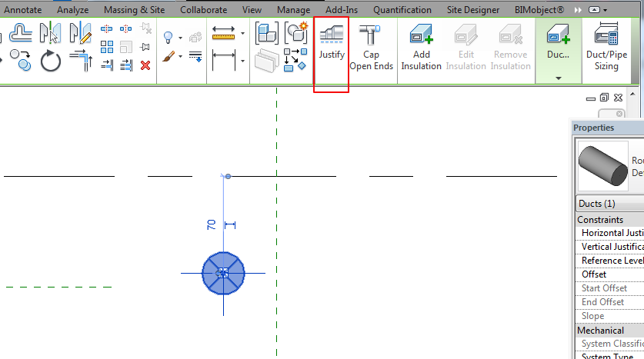The image size is (644, 359).
Task: Switch to the Site Designer tab
Action: click(x=473, y=10)
